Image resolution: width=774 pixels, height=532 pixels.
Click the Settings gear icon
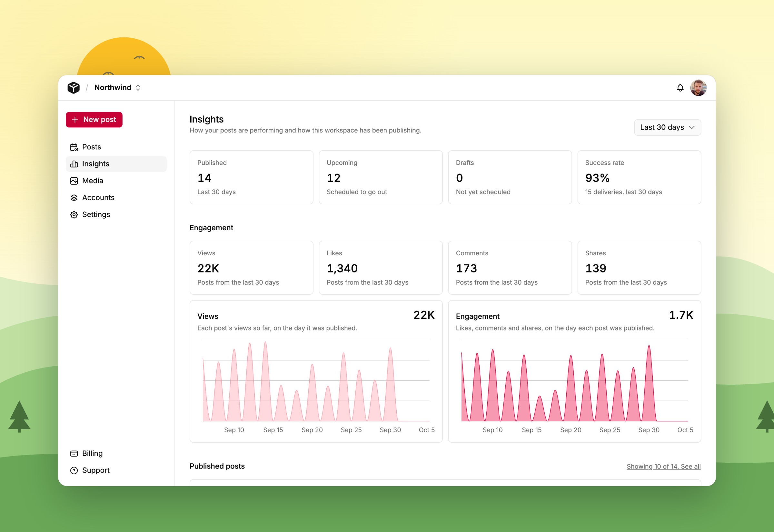74,215
